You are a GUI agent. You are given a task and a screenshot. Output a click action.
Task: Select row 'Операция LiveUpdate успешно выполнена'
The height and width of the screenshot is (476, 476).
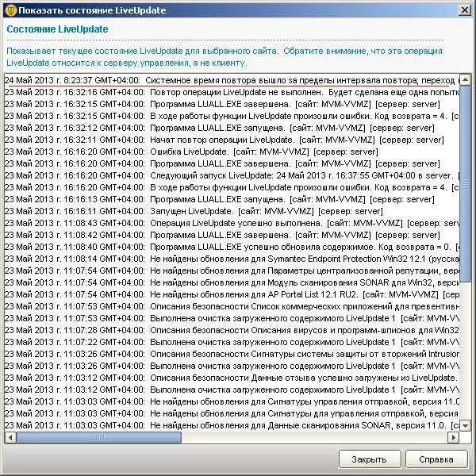pyautogui.click(x=232, y=223)
